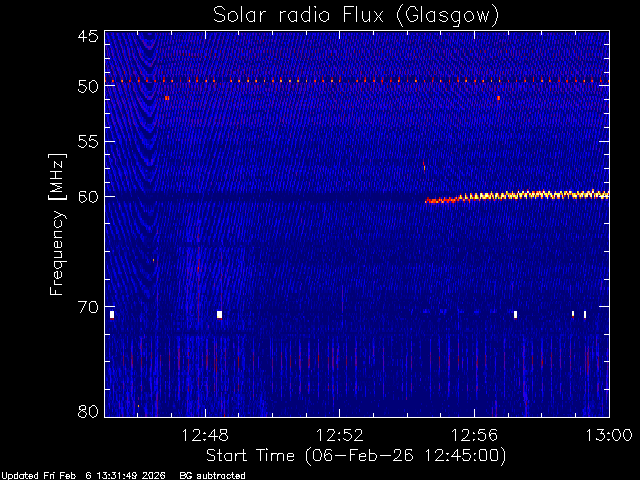640x480 pixels.
Task: Click the '12:48' time axis label
Action: point(205,435)
